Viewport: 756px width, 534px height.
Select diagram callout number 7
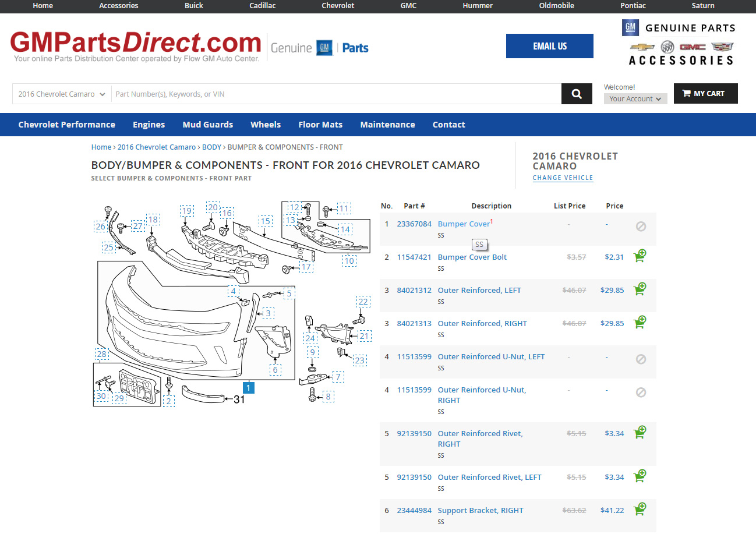coord(338,377)
